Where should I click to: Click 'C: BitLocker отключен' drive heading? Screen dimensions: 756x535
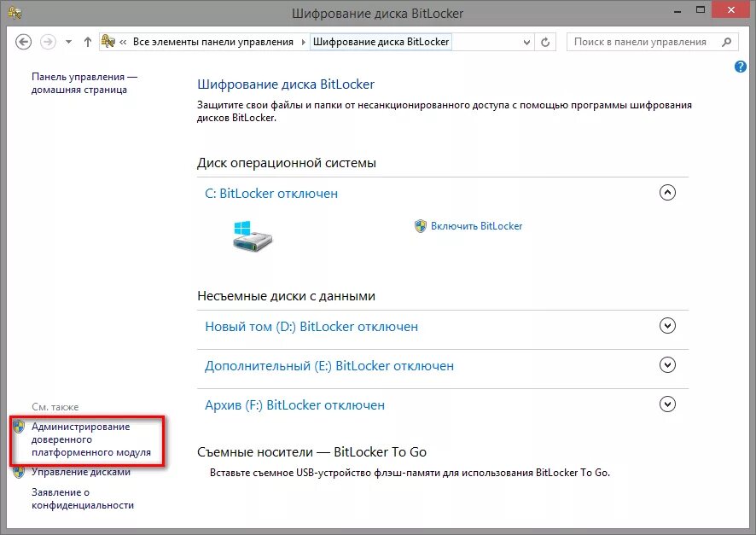271,194
